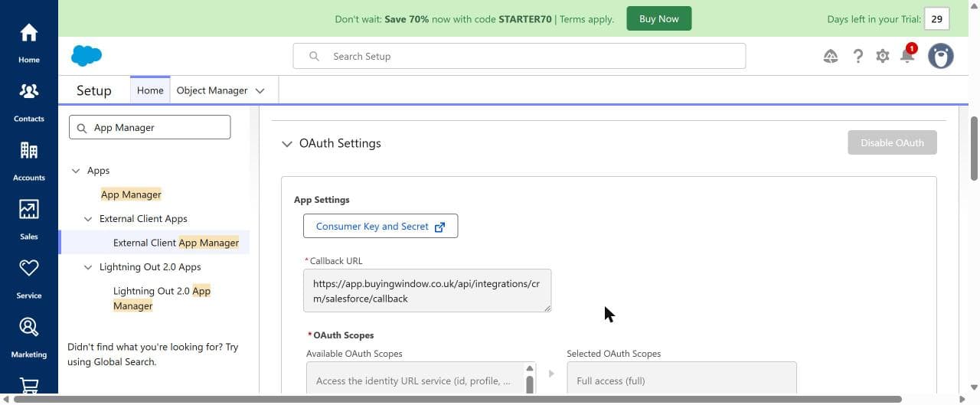Open Service from the sidebar
980x405 pixels.
click(28, 279)
